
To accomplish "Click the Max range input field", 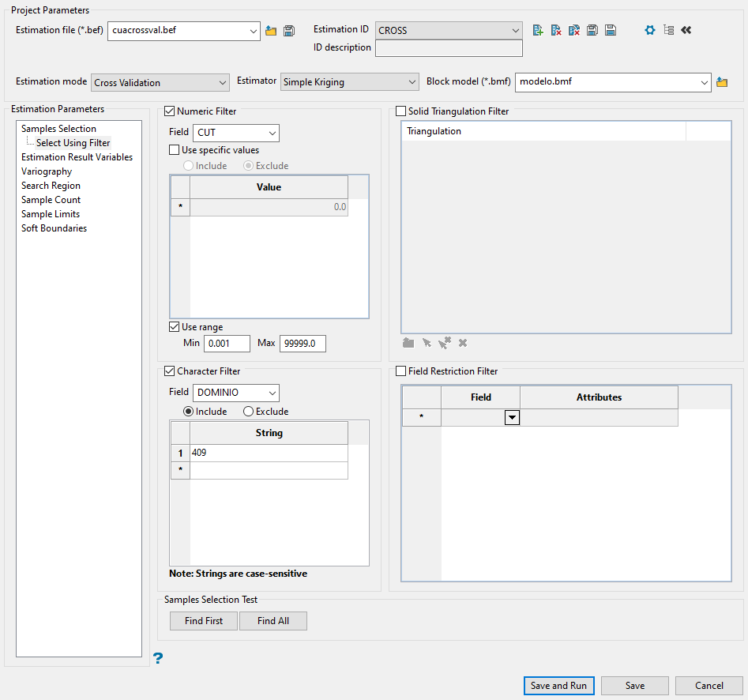I will click(303, 344).
